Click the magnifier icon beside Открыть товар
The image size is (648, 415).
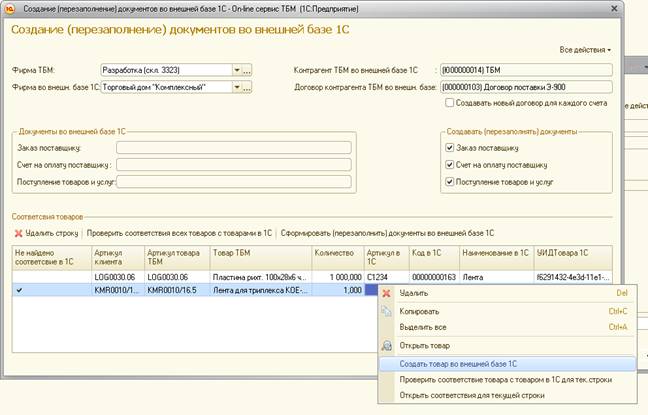click(387, 346)
